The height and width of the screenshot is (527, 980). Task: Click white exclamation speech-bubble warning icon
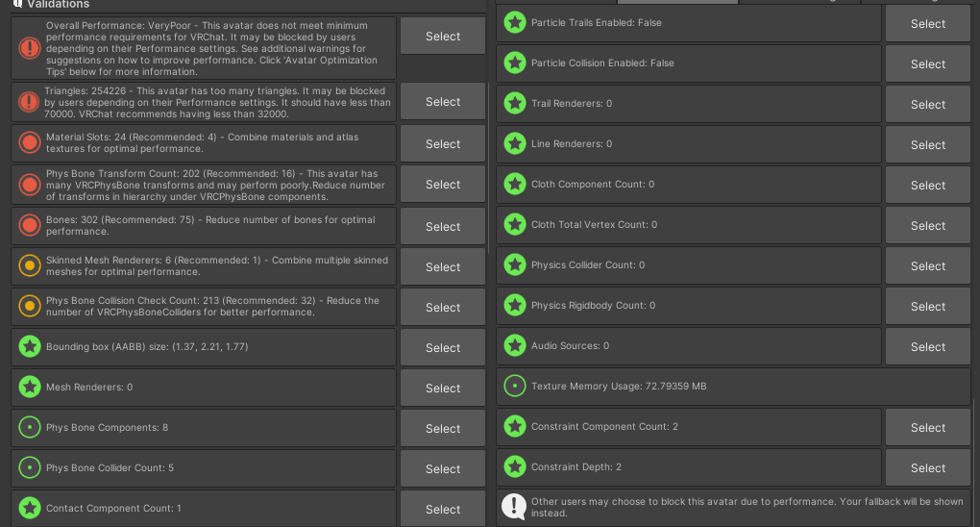514,507
